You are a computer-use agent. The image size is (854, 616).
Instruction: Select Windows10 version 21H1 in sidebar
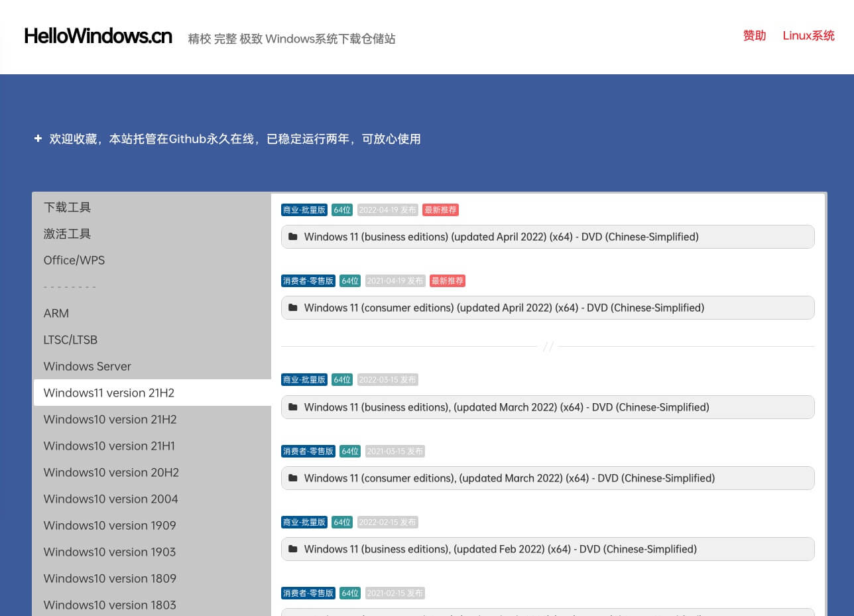pos(152,446)
